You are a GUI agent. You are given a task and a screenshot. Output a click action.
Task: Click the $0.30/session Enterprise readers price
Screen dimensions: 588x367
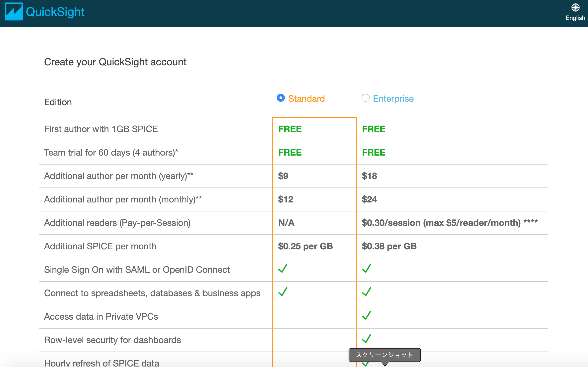450,223
